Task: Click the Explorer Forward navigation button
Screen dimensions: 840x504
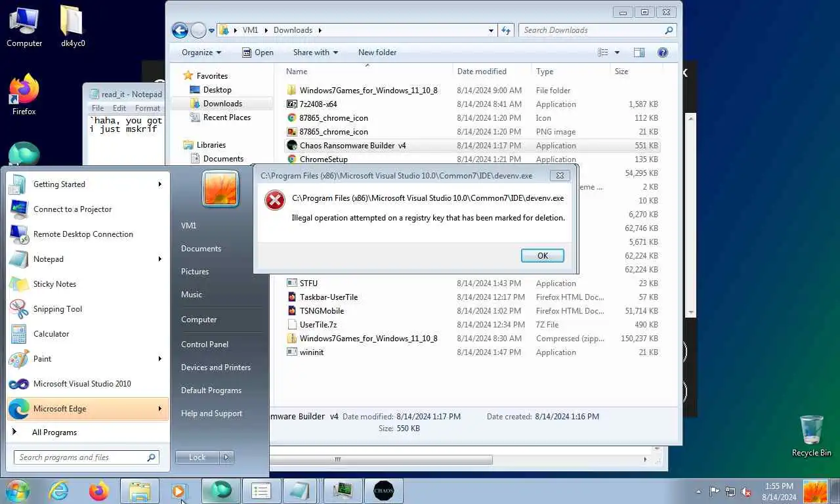Action: click(x=198, y=30)
